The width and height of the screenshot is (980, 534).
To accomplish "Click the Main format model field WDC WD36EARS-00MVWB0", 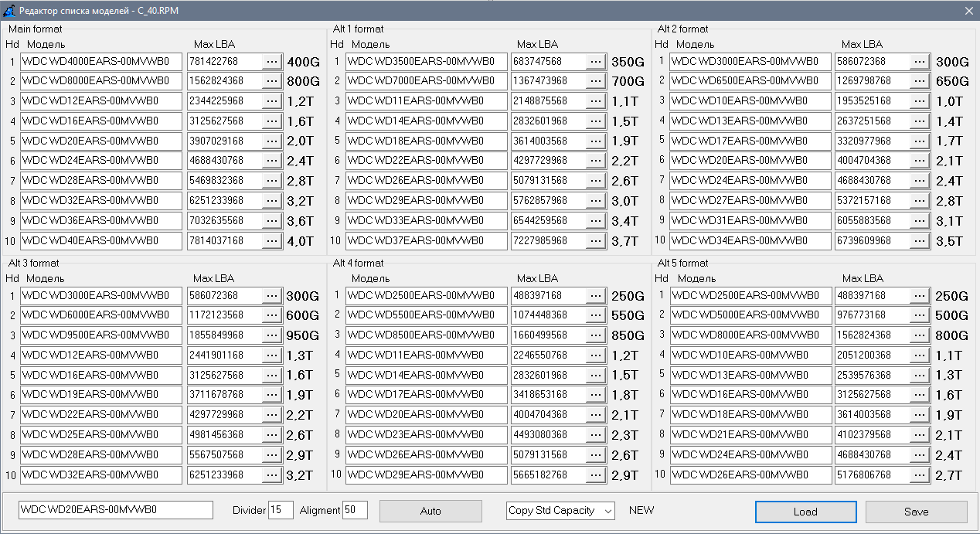I will [101, 221].
